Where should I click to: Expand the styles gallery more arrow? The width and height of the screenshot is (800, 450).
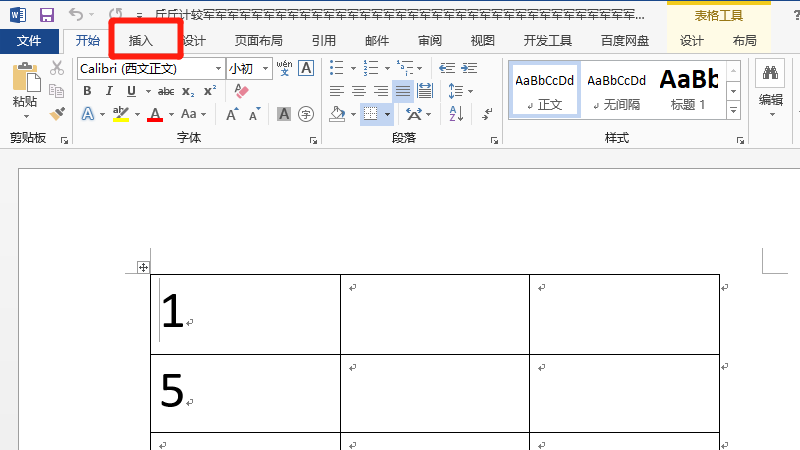732,109
